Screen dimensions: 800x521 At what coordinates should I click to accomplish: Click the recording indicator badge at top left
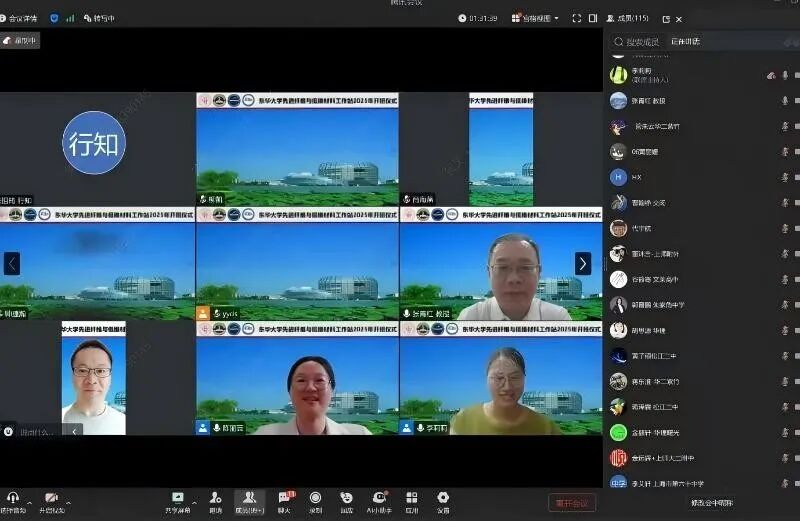point(20,41)
